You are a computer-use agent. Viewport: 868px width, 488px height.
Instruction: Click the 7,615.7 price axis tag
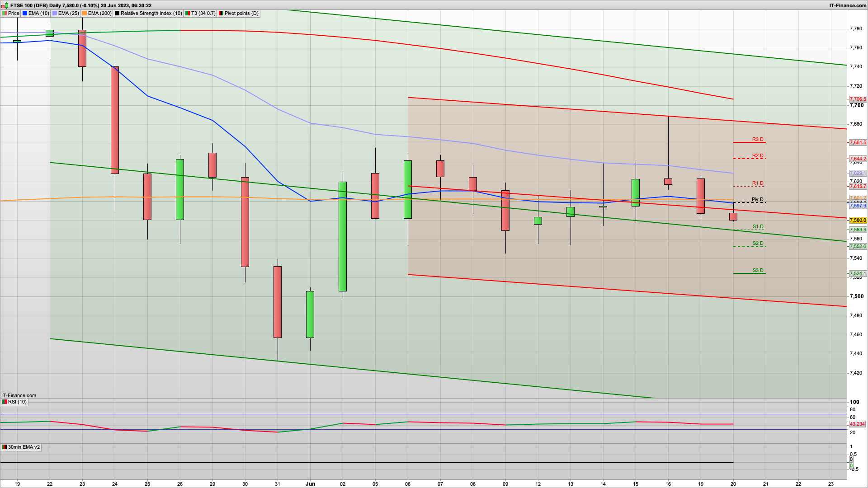click(x=858, y=186)
